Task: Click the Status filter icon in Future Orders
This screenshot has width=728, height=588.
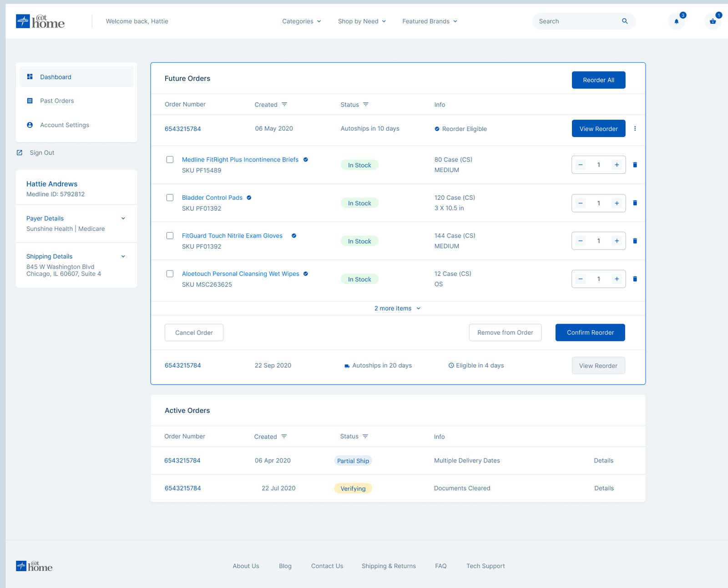Action: coord(366,104)
